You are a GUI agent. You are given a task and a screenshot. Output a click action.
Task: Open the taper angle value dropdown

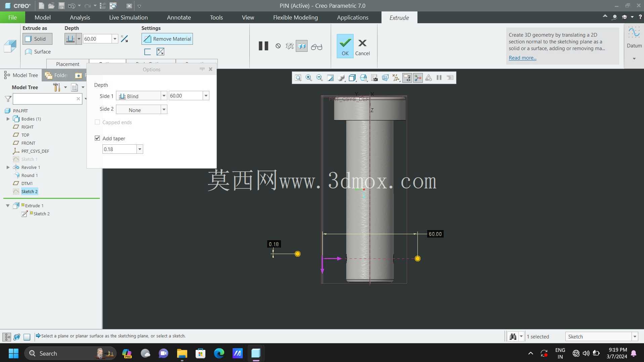tap(139, 149)
